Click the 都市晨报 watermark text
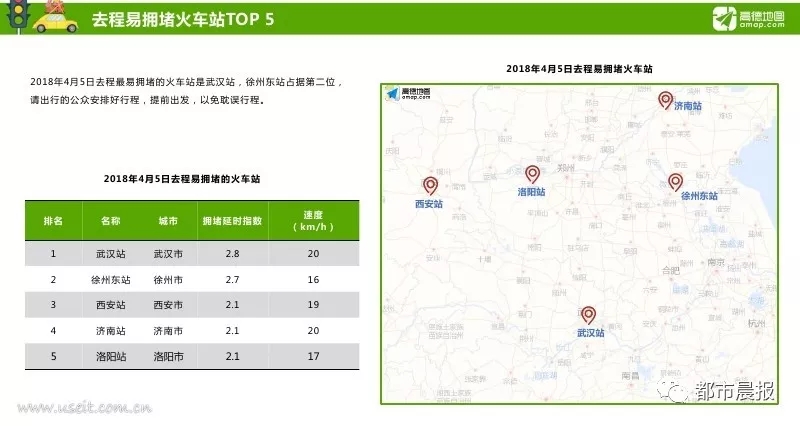The width and height of the screenshot is (800, 426). 737,392
